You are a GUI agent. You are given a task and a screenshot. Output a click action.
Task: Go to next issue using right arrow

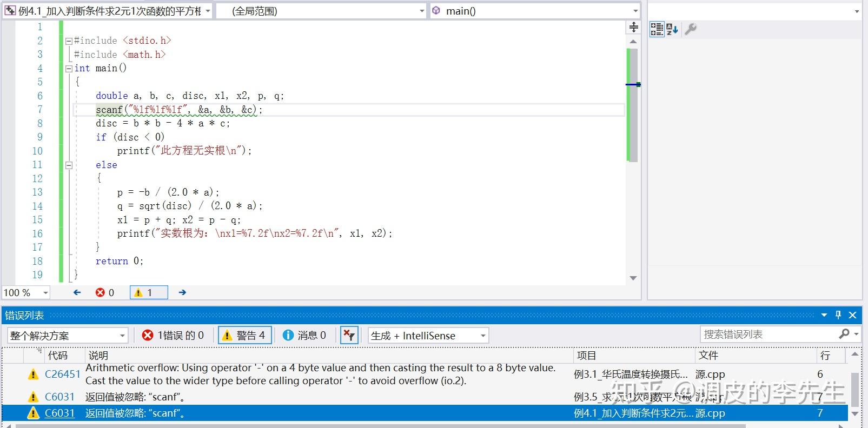(182, 292)
